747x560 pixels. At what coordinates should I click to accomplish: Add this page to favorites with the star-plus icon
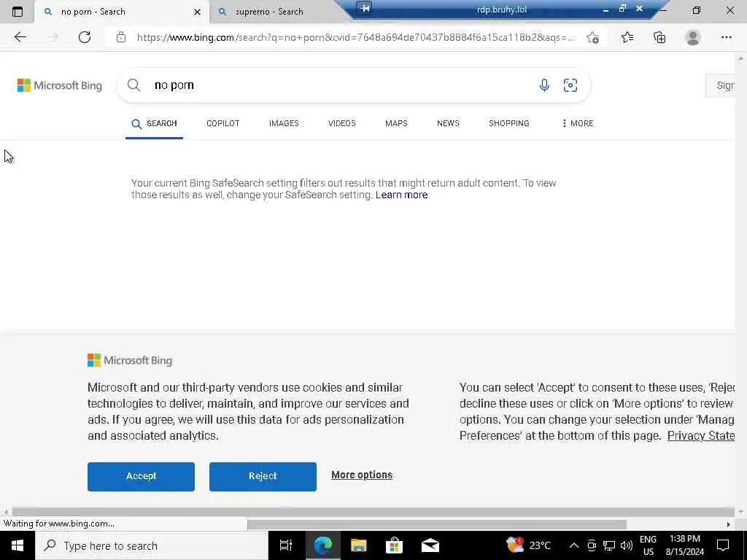(x=592, y=37)
